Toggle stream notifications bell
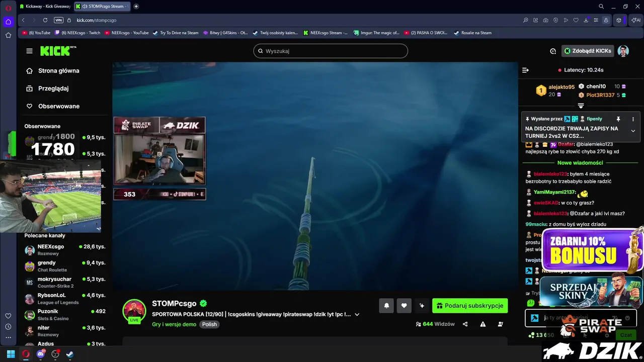 (386, 306)
